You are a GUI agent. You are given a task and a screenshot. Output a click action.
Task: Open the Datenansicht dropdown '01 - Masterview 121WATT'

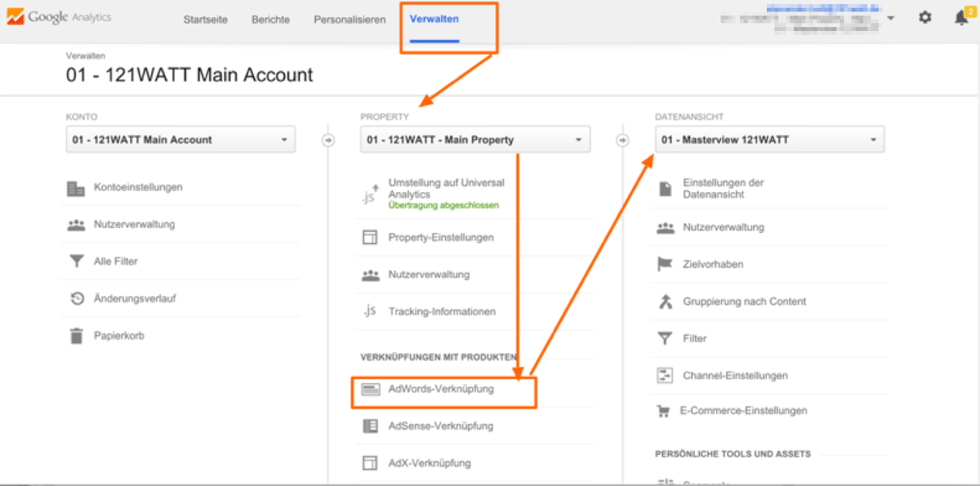pyautogui.click(x=769, y=140)
